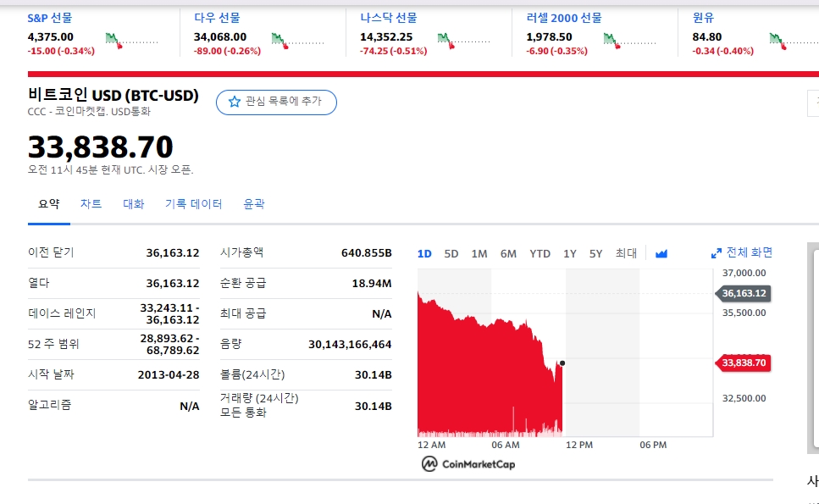
Task: Open the S&P 선물 link
Action: (x=50, y=18)
